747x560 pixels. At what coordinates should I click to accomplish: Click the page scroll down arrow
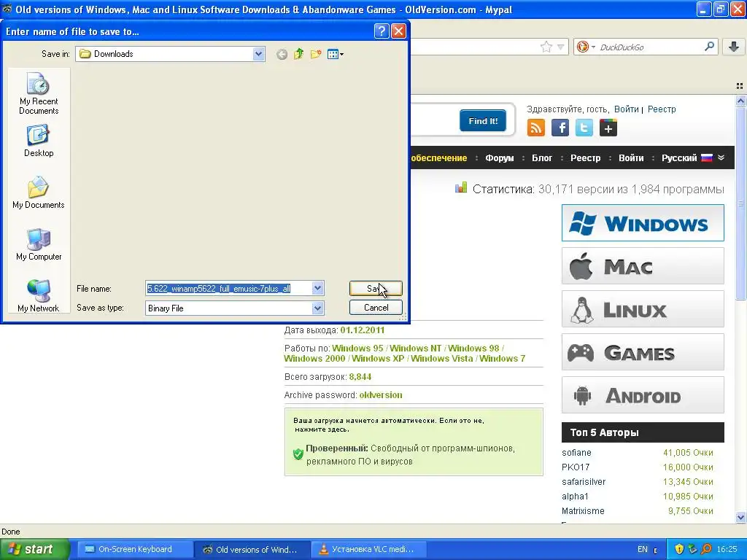(740, 517)
